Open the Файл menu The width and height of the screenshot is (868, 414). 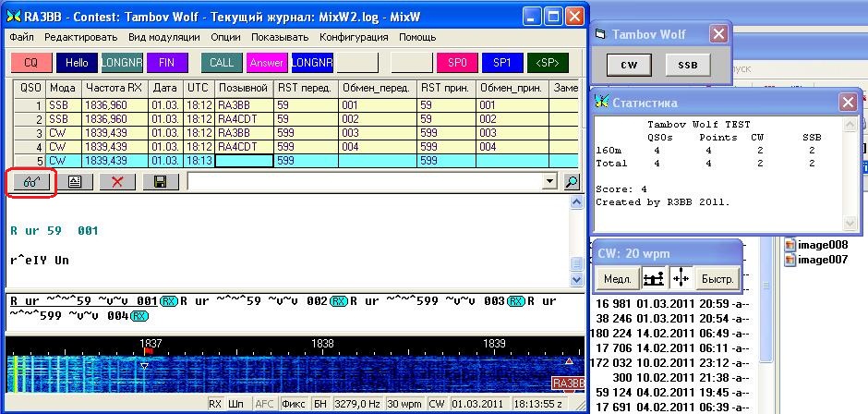(x=21, y=37)
